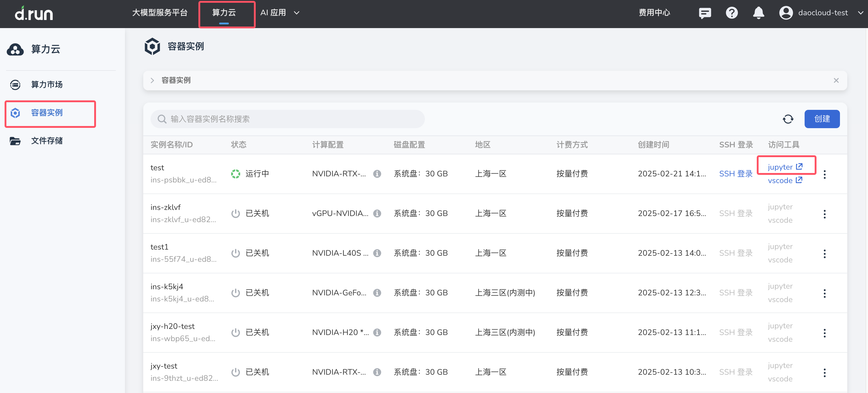This screenshot has width=868, height=393.
Task: Expand the daocloud-test account dropdown
Action: (x=860, y=13)
